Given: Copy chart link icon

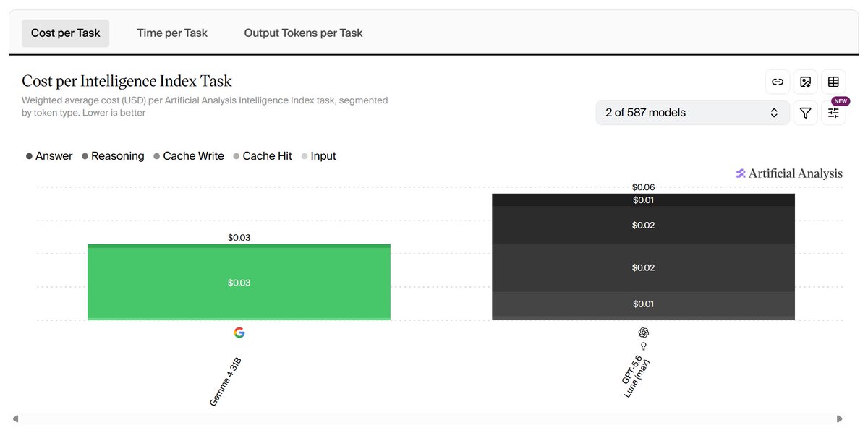Looking at the screenshot, I should coord(778,82).
